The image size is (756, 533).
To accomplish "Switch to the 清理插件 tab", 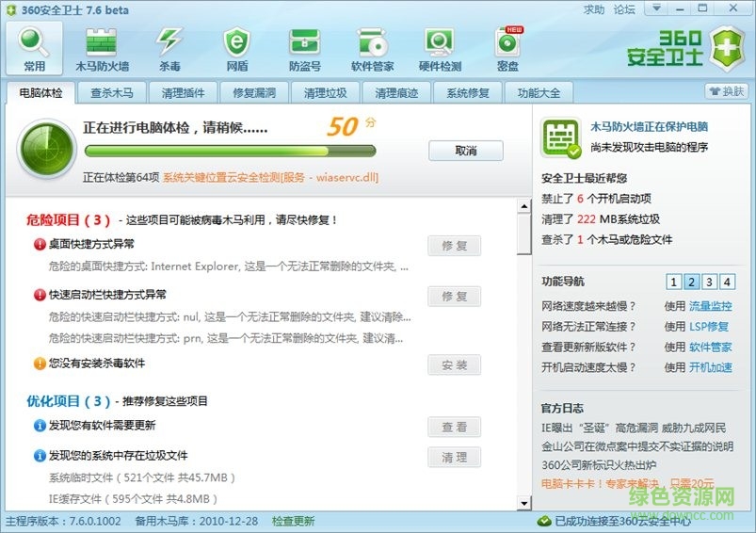I will tap(184, 92).
